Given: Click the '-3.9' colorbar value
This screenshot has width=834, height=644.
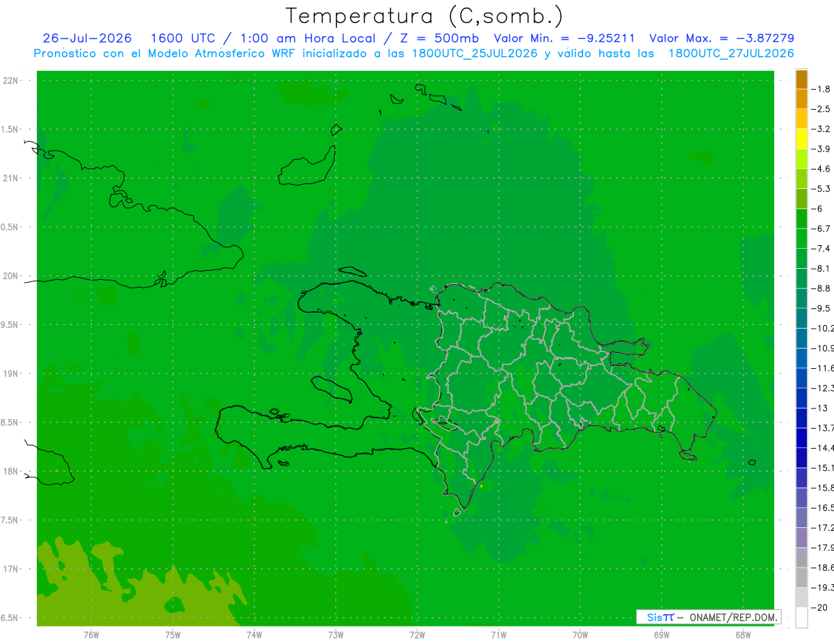Looking at the screenshot, I should (820, 149).
